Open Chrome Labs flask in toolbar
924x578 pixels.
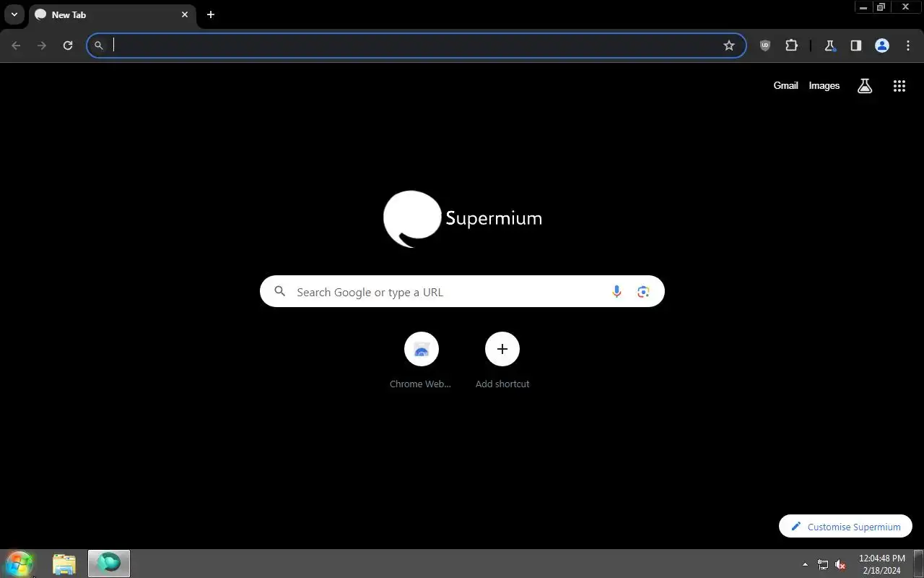tap(830, 46)
